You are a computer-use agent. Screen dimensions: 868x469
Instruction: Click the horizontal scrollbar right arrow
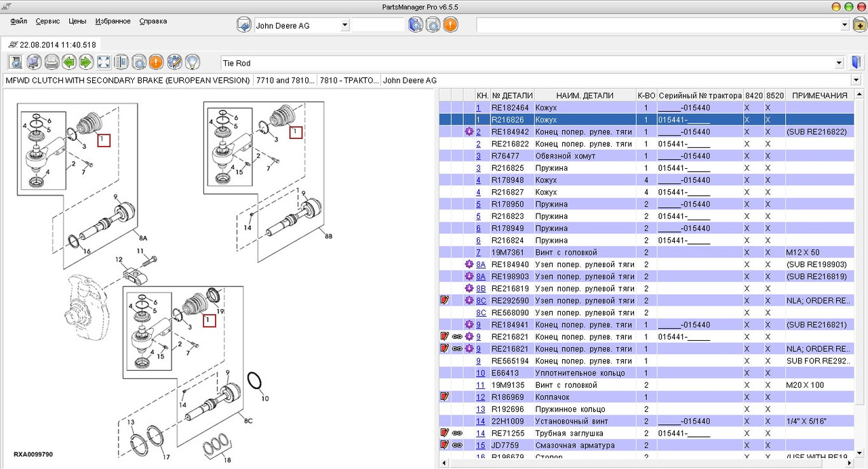[850, 464]
